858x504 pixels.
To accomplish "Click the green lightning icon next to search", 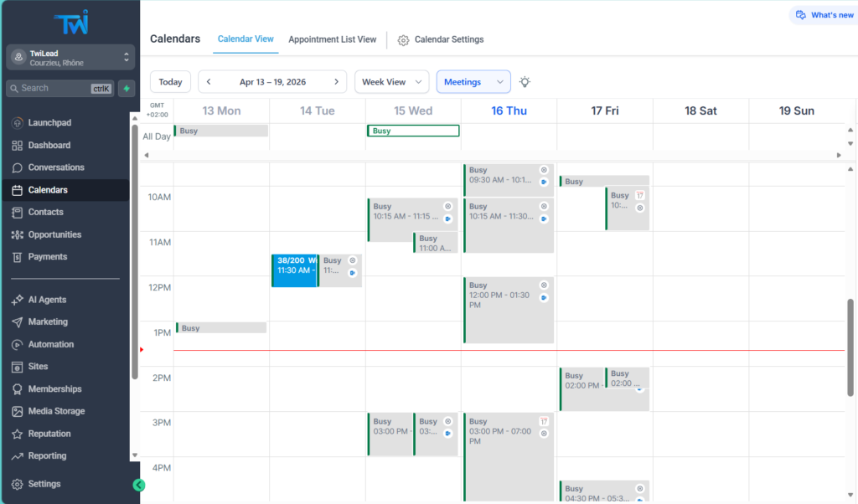I will (x=126, y=88).
